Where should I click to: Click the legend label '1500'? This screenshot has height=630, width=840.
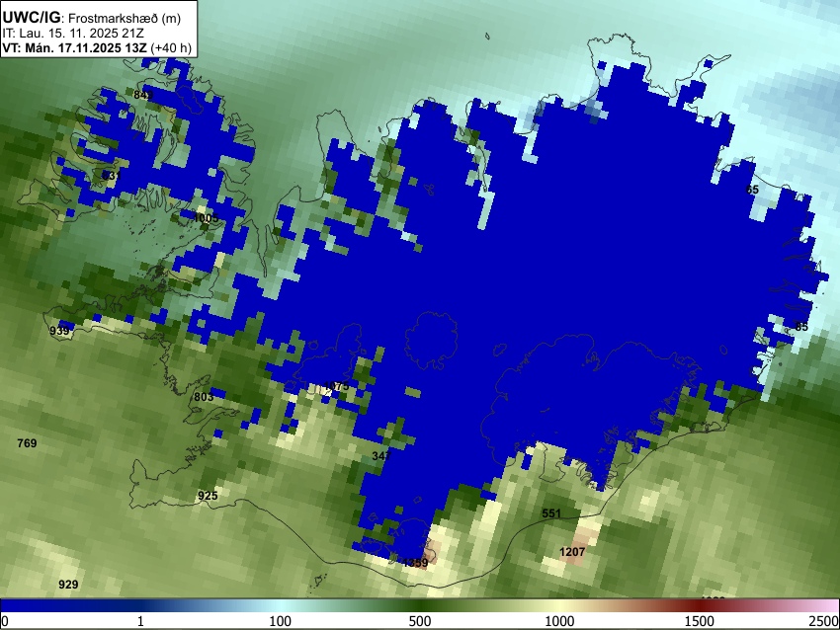pyautogui.click(x=699, y=621)
